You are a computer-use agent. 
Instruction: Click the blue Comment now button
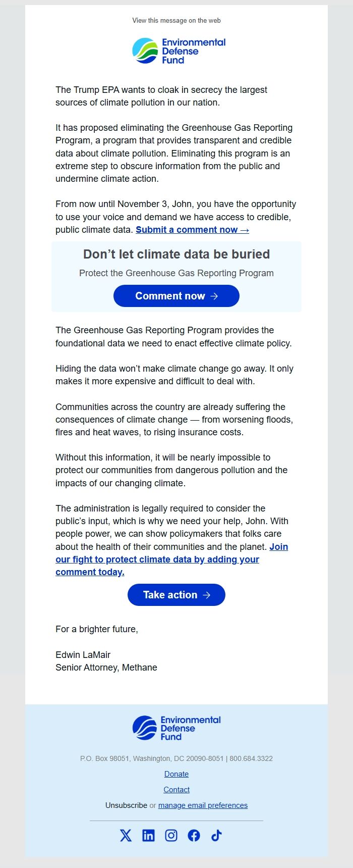[x=176, y=295]
